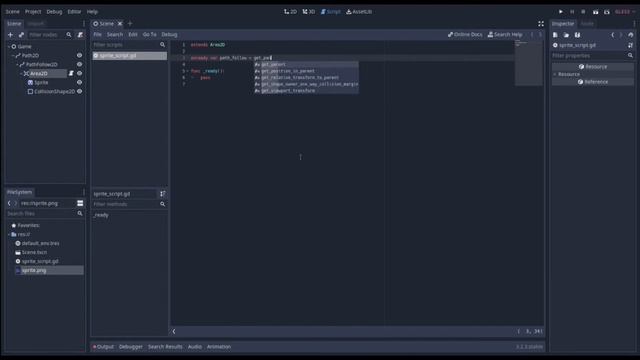Click the attach script icon in Scene dock

click(80, 35)
